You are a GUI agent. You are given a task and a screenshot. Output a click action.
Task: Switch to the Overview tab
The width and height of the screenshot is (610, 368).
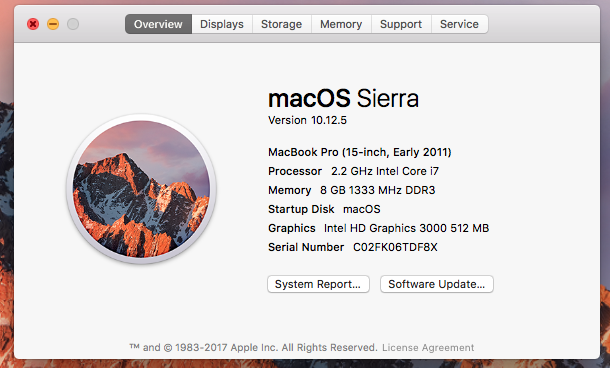click(x=158, y=24)
